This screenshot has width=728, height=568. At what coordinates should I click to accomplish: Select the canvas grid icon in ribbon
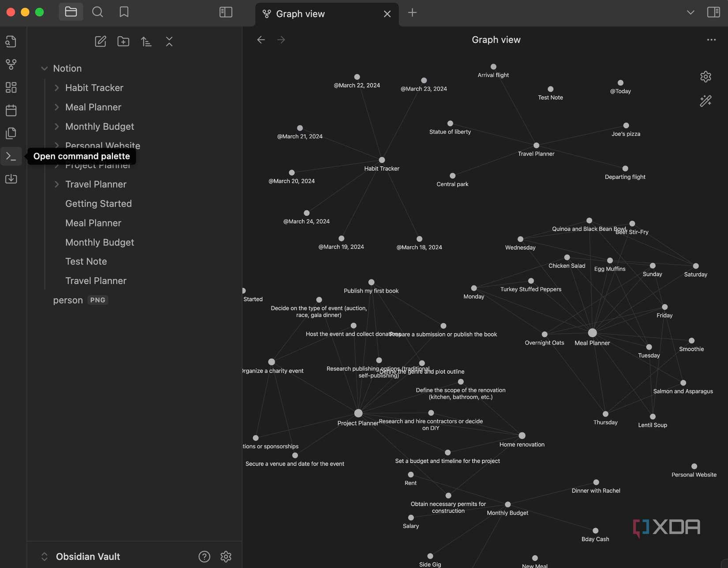click(x=11, y=87)
